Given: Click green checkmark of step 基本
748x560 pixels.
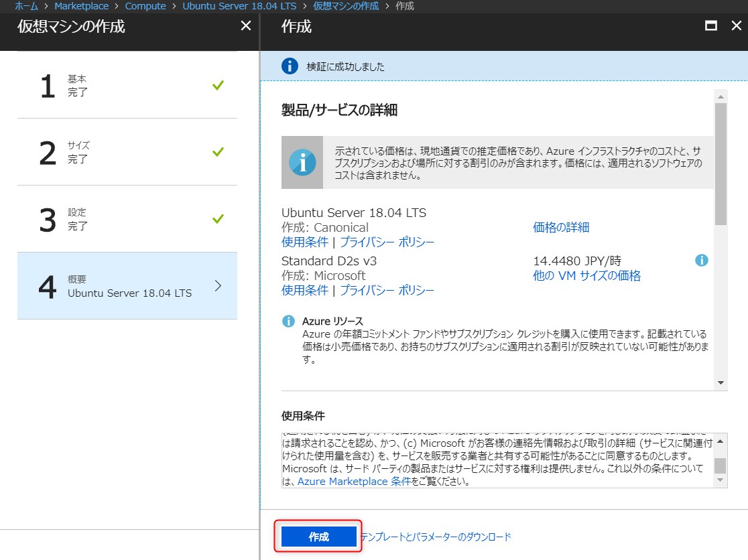Looking at the screenshot, I should (218, 85).
